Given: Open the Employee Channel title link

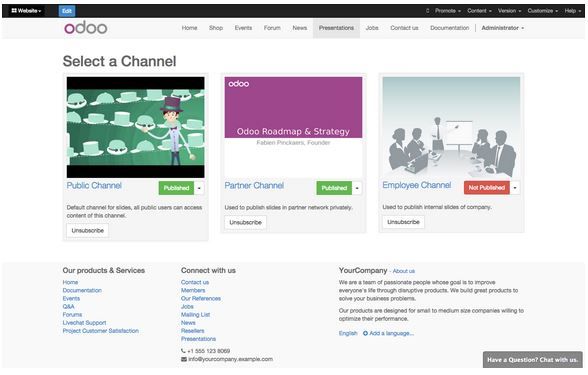Looking at the screenshot, I should 417,185.
